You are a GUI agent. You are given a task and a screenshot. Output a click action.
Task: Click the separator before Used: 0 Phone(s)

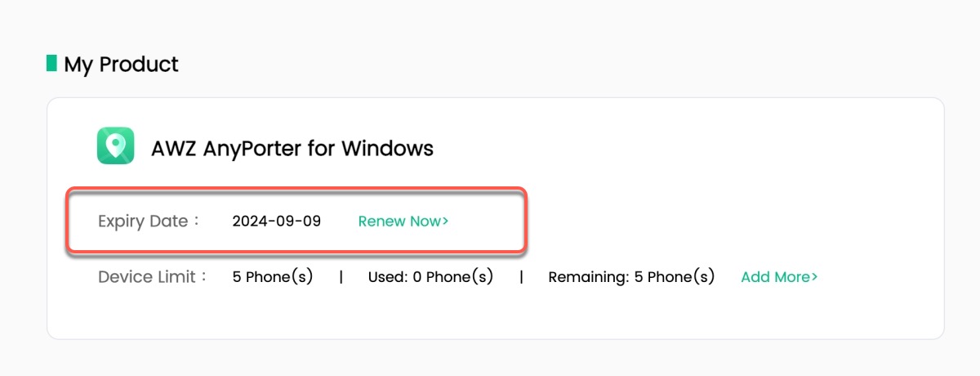point(341,277)
